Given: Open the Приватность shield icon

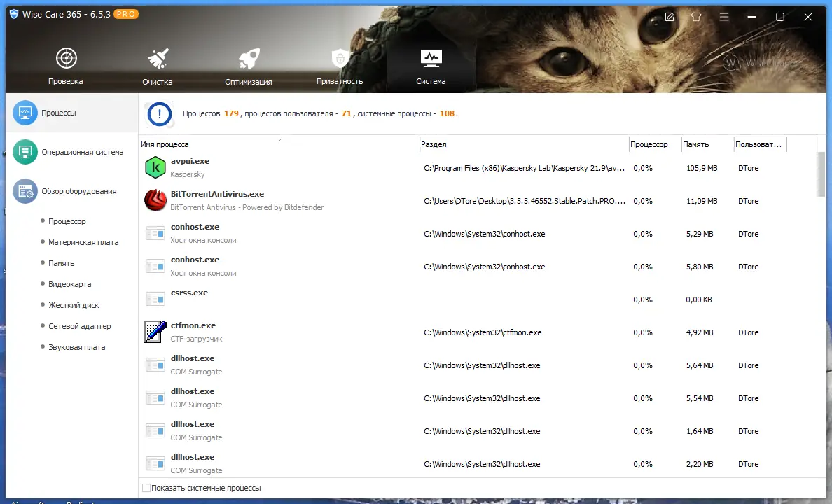Looking at the screenshot, I should pos(340,58).
